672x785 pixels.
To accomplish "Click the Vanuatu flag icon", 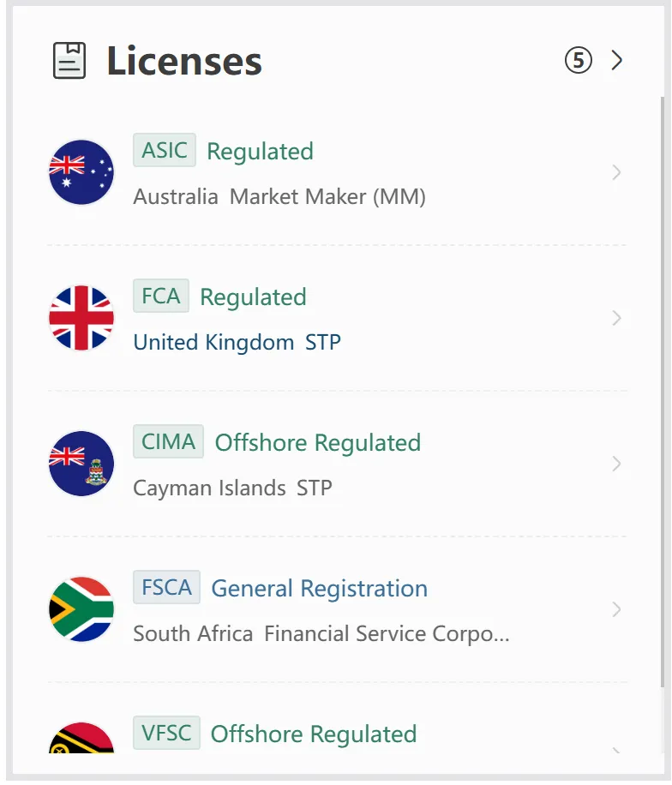I will [81, 738].
